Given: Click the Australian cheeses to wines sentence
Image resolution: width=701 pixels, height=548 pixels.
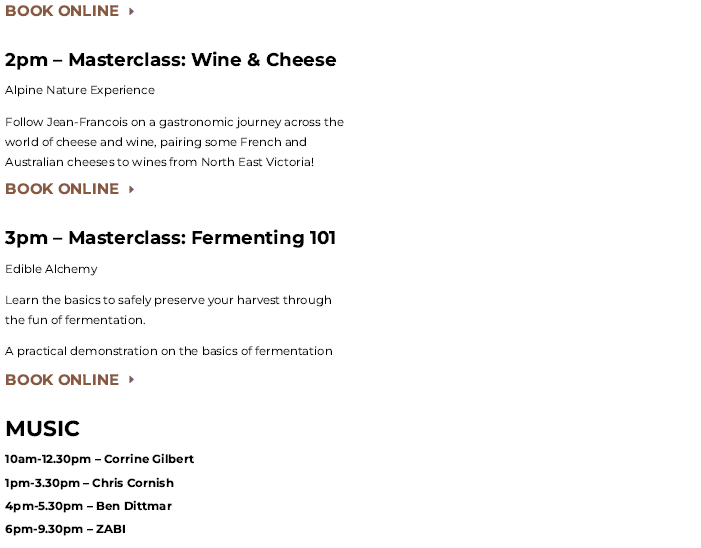Looking at the screenshot, I should point(160,162).
